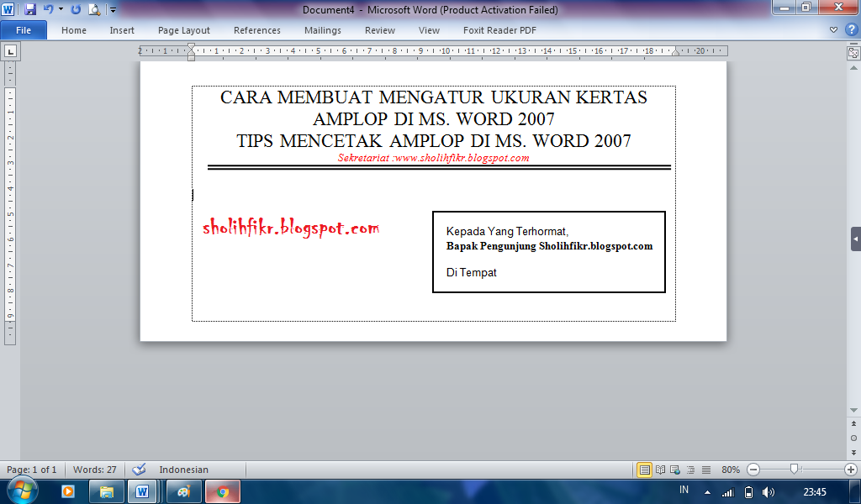Open Microsoft Word Help question mark
This screenshot has width=861, height=504.
click(851, 29)
